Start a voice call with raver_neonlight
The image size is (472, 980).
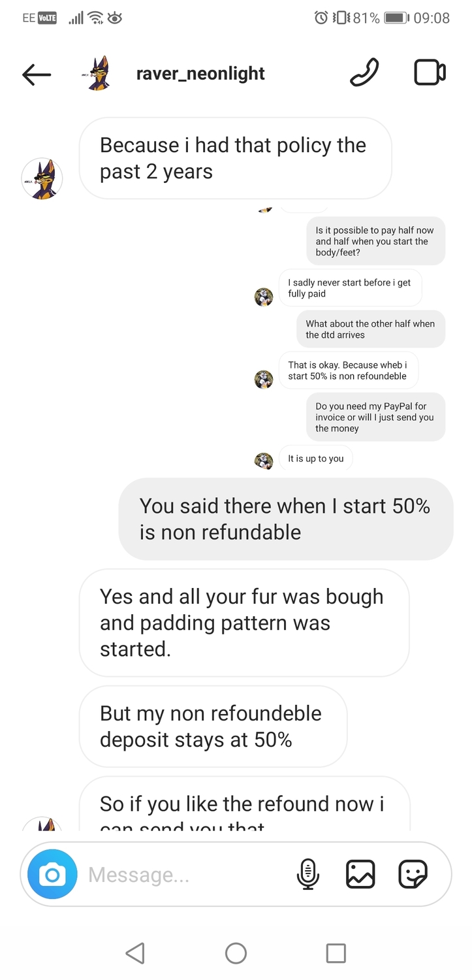364,73
